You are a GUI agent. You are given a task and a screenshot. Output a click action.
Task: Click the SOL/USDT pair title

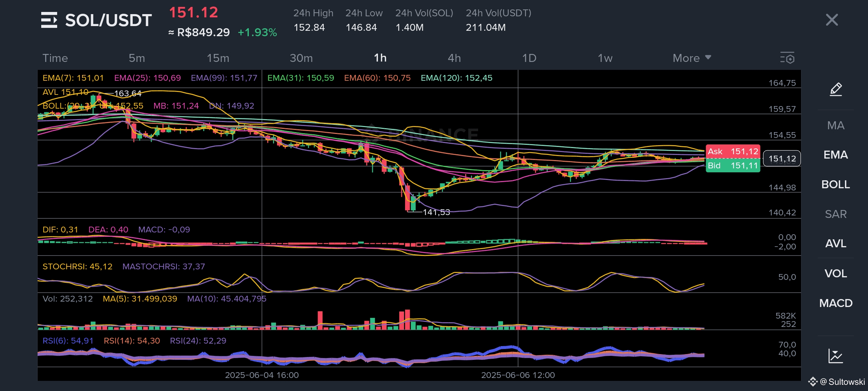pos(108,20)
